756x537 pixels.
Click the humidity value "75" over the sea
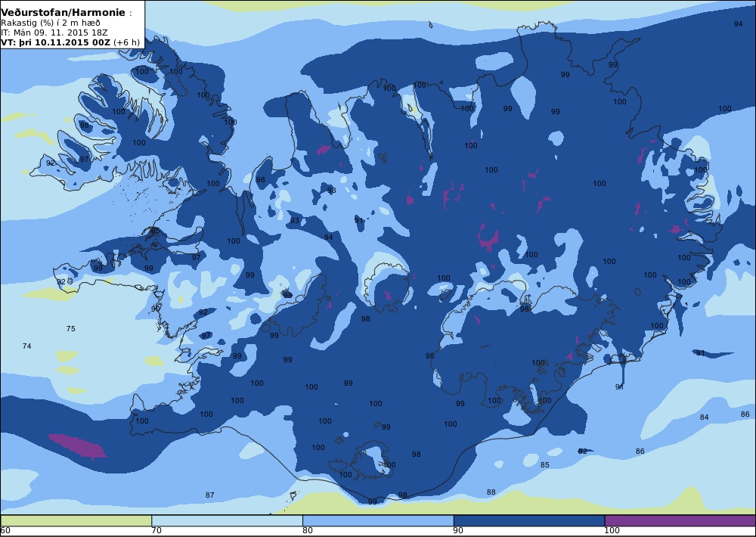click(x=71, y=328)
